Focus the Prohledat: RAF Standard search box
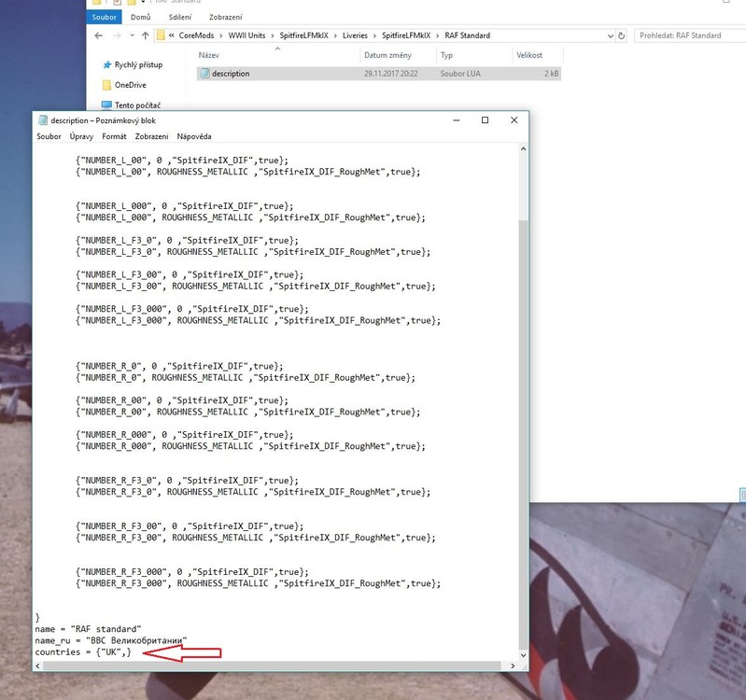Image resolution: width=746 pixels, height=700 pixels. 689,35
